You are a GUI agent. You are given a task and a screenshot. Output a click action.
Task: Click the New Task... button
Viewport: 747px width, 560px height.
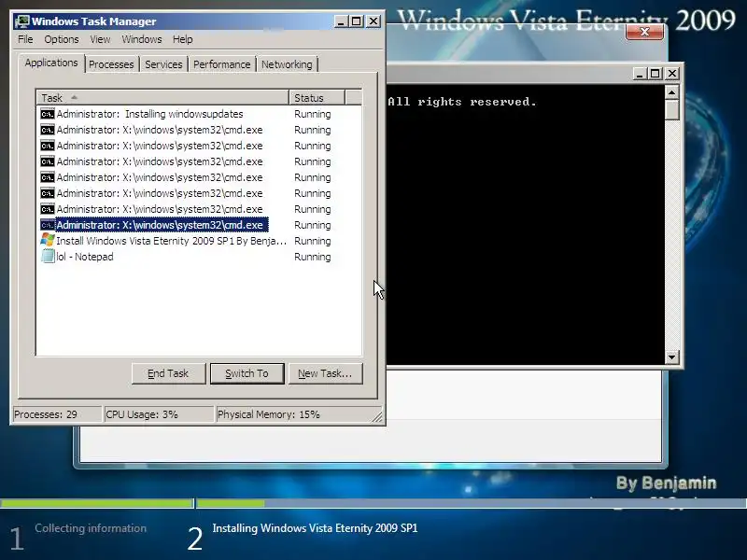coord(325,373)
